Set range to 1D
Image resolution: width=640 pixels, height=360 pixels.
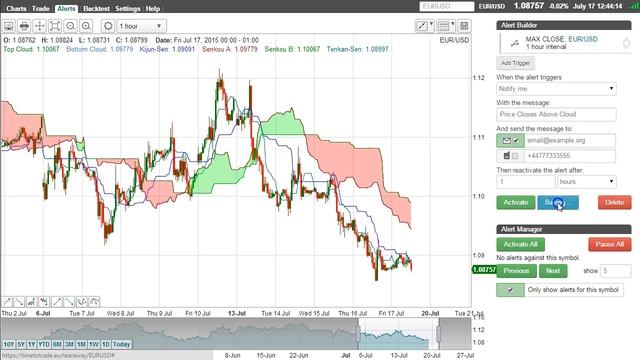pyautogui.click(x=106, y=344)
